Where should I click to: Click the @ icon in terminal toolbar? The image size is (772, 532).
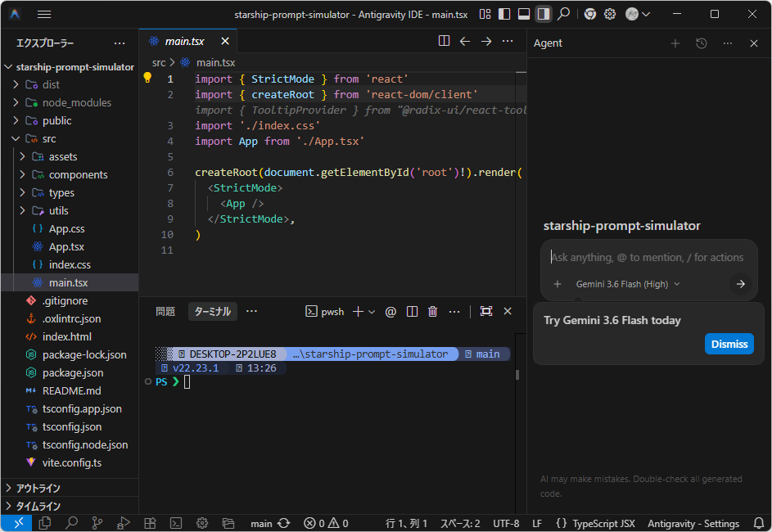(391, 312)
